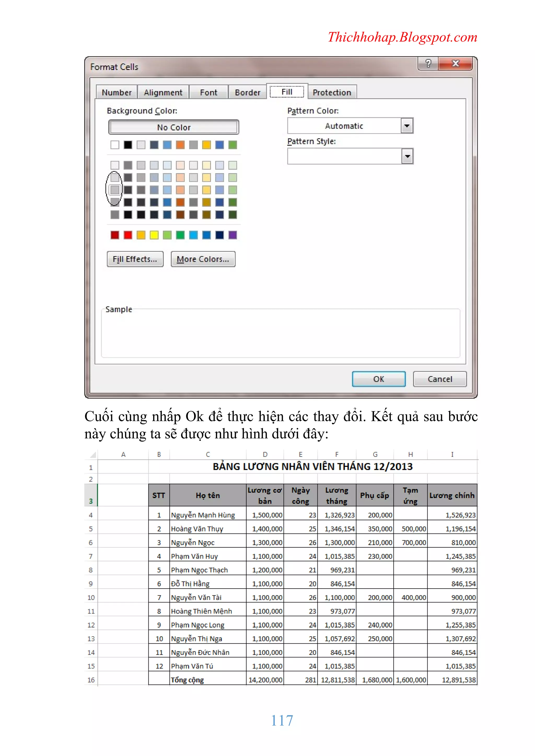Go to the Font tab
Image resolution: width=535 pixels, height=756 pixels.
208,92
